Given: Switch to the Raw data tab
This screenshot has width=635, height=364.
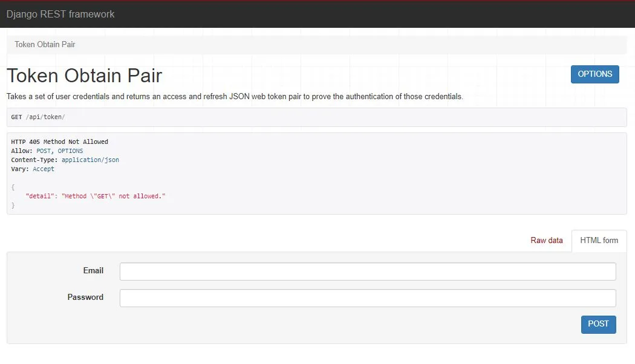Looking at the screenshot, I should pyautogui.click(x=546, y=241).
